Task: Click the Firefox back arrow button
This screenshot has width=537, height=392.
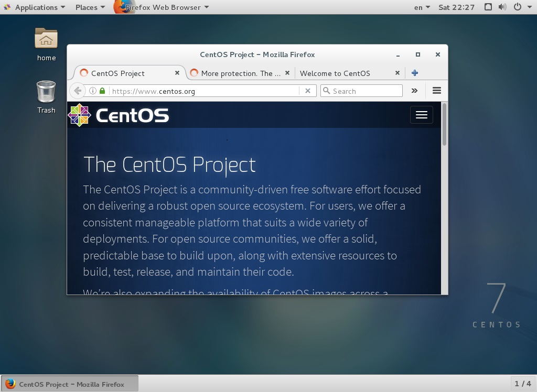Action: (x=78, y=91)
